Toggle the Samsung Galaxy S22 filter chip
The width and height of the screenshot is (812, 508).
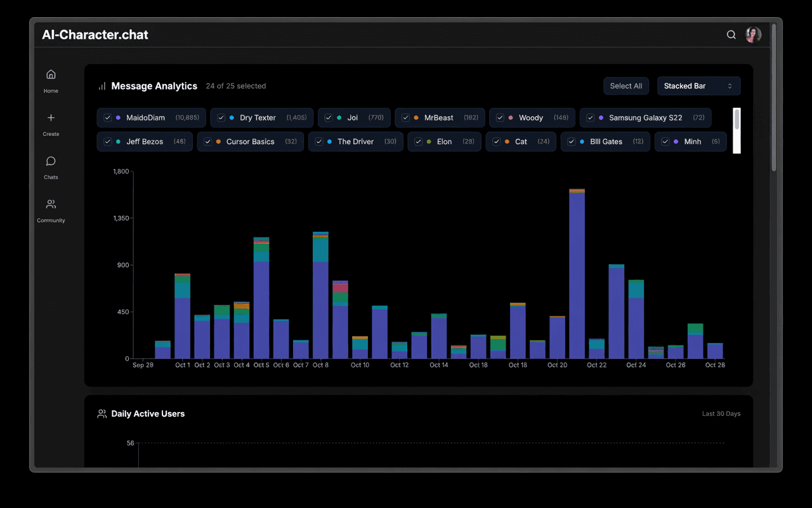645,118
